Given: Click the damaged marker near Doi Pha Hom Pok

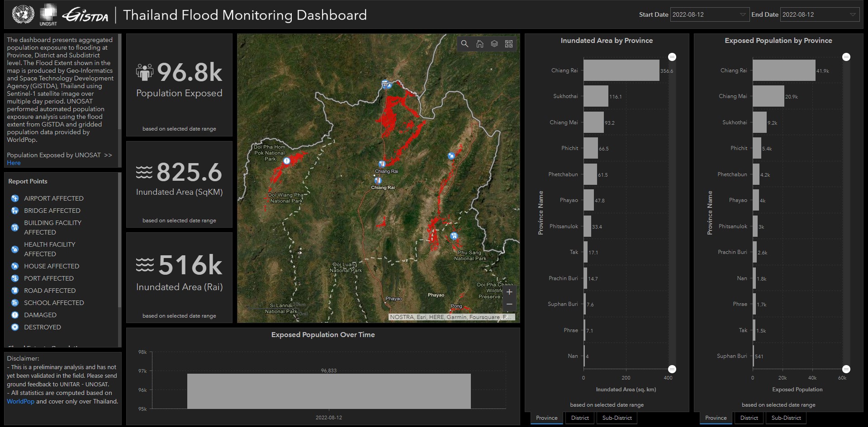Looking at the screenshot, I should coord(286,161).
